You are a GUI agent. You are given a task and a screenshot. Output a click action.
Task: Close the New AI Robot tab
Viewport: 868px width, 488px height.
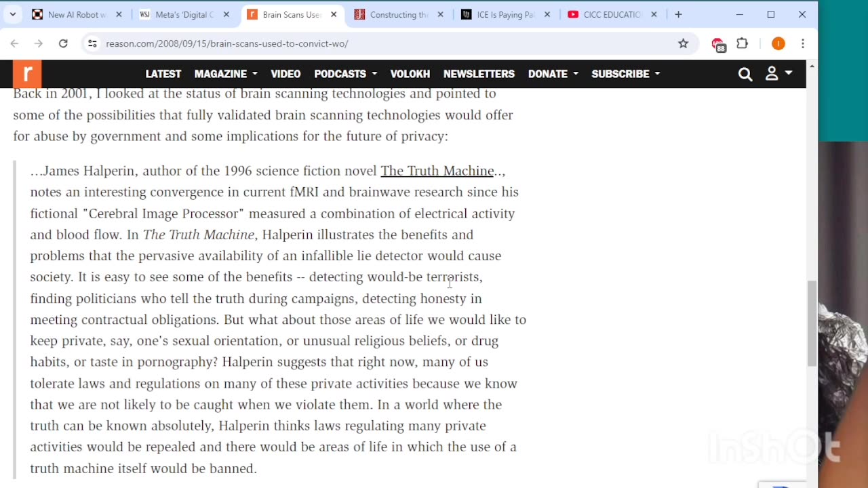[119, 14]
